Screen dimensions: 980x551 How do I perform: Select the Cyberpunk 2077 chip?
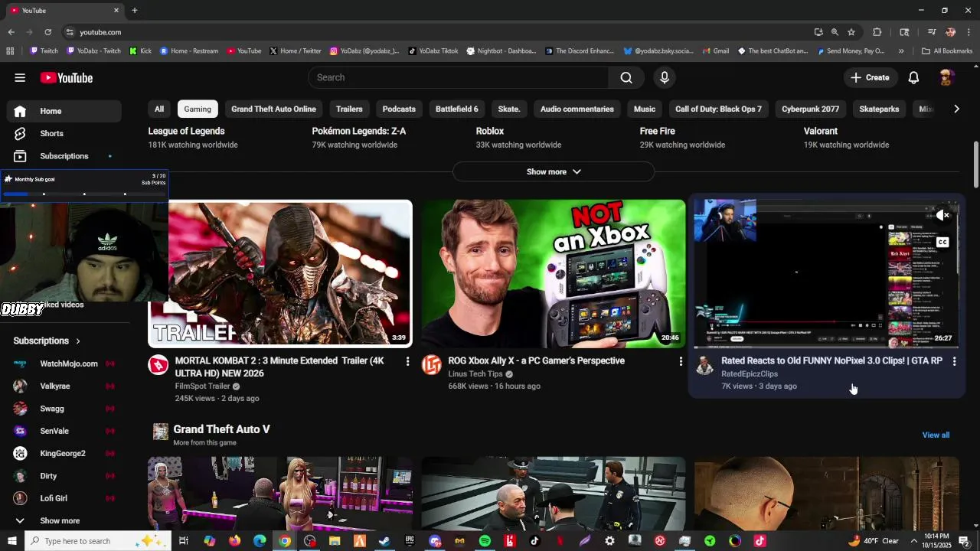(x=811, y=109)
